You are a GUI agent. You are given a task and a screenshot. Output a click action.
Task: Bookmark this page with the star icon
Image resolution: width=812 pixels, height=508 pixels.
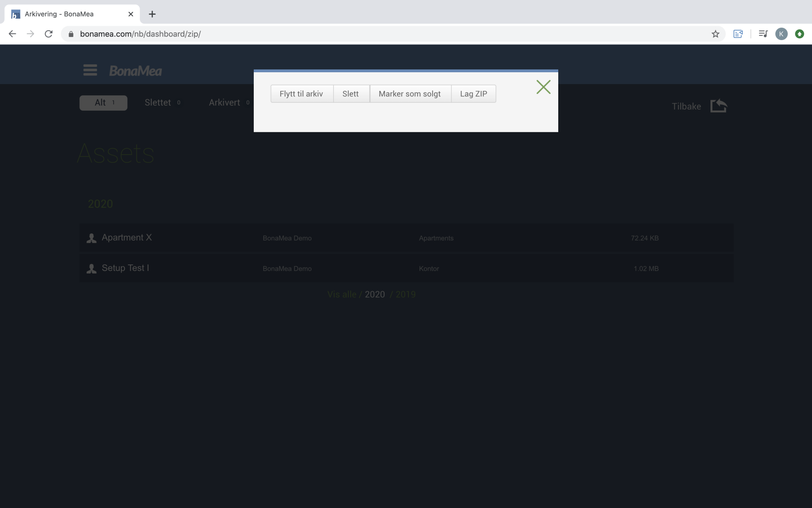click(x=715, y=34)
